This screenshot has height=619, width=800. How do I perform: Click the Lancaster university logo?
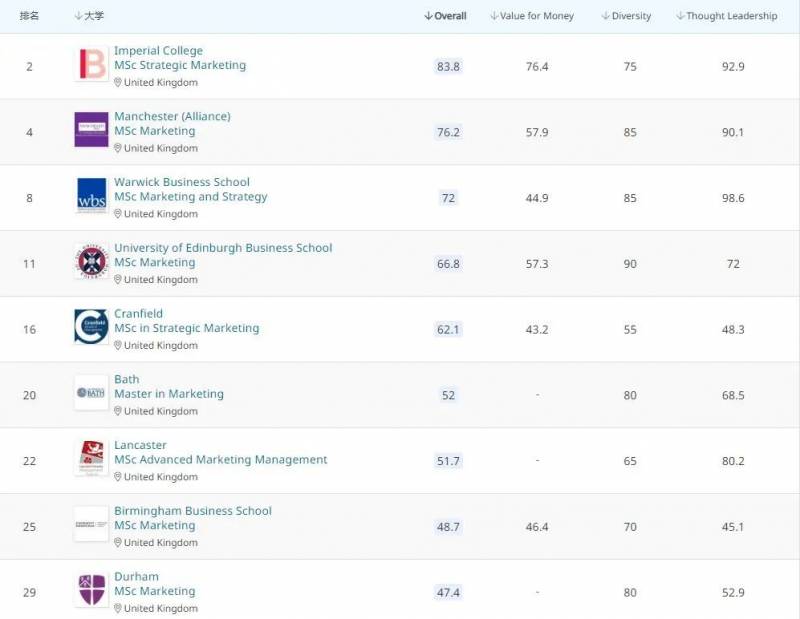pos(91,458)
